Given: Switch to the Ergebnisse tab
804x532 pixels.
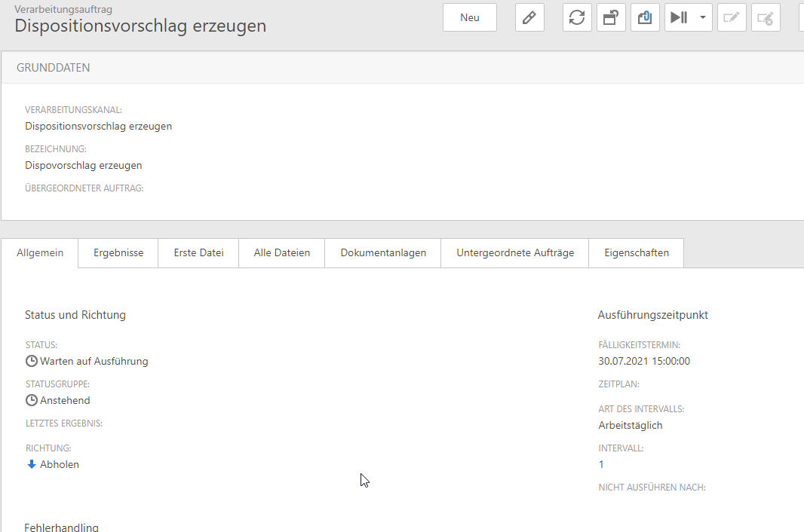Looking at the screenshot, I should tap(118, 253).
